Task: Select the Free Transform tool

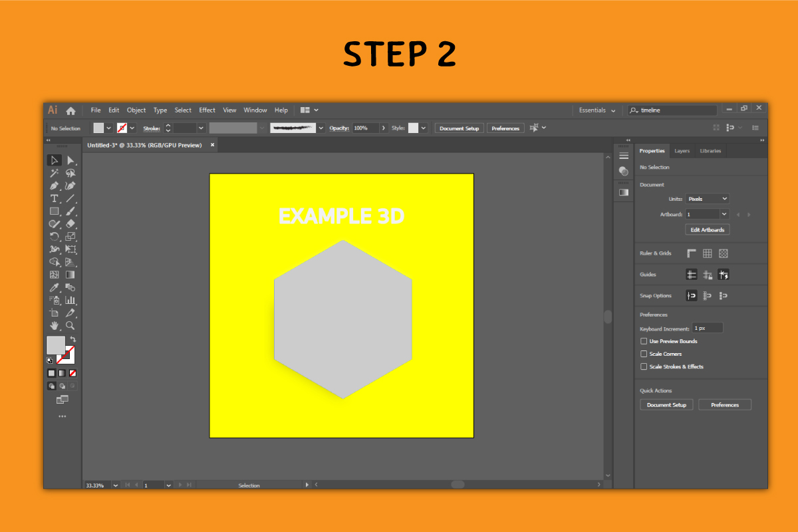Action: [70, 249]
